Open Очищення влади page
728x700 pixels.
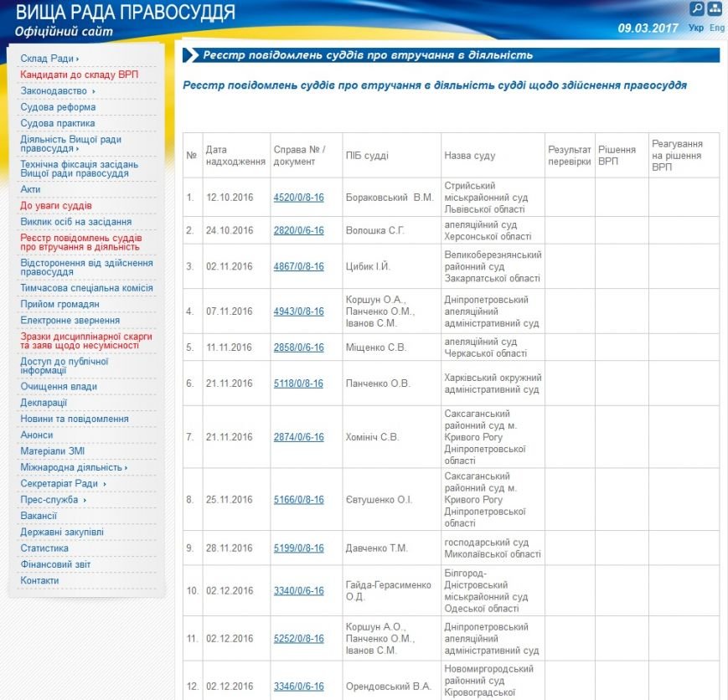pyautogui.click(x=59, y=387)
